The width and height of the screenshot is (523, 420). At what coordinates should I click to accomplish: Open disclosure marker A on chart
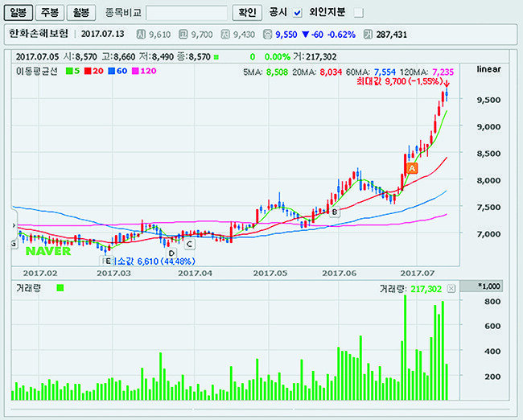412,168
